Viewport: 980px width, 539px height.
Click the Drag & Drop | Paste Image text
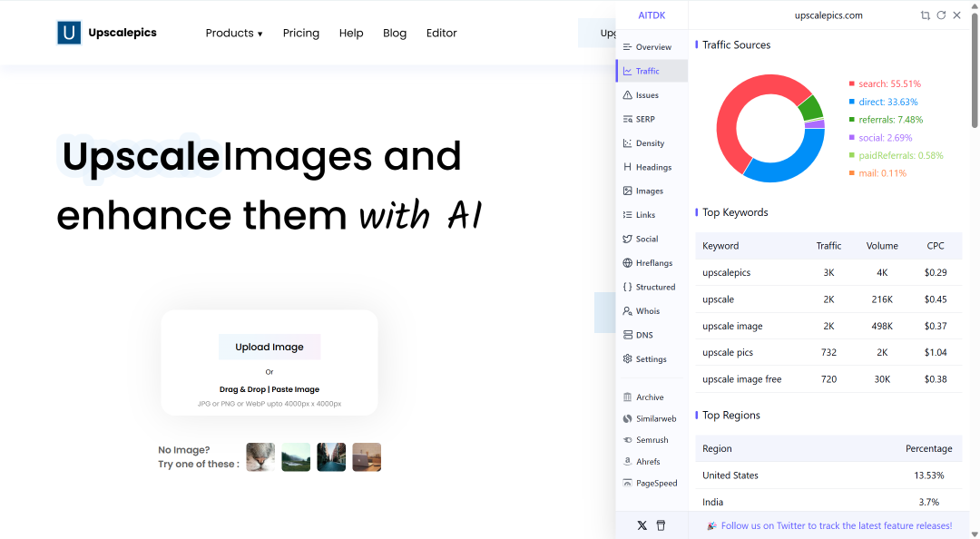tap(269, 389)
